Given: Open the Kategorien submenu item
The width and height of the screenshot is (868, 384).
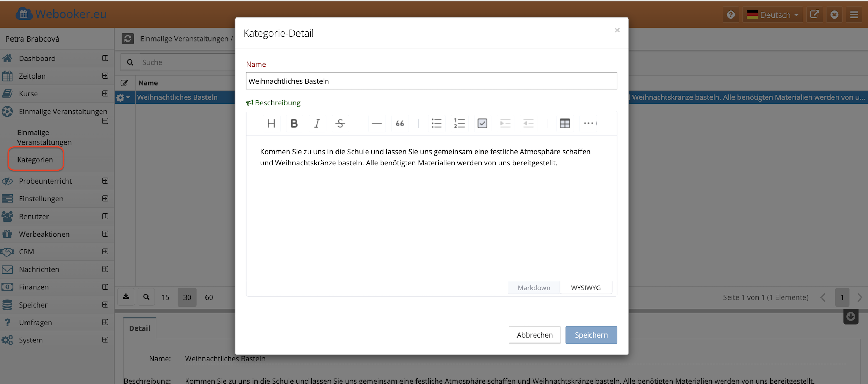Looking at the screenshot, I should point(35,160).
